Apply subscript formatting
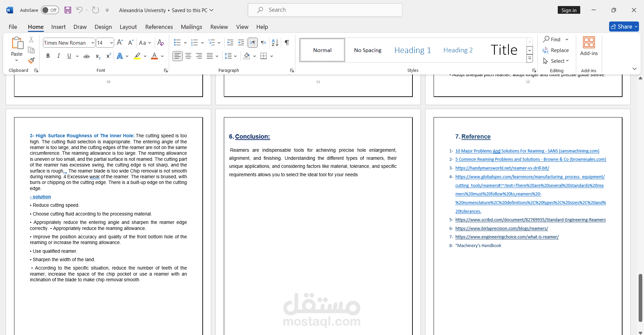 [x=98, y=56]
